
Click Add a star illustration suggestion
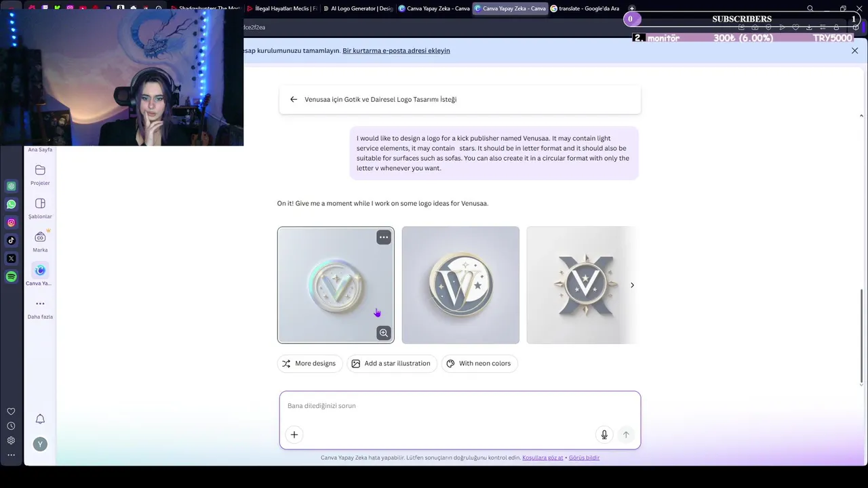tap(392, 363)
